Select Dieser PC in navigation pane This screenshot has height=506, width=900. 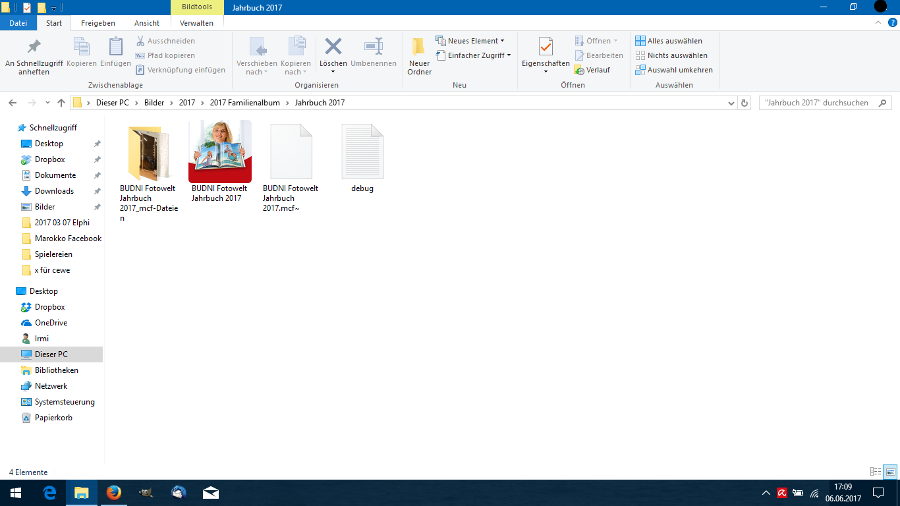click(51, 354)
